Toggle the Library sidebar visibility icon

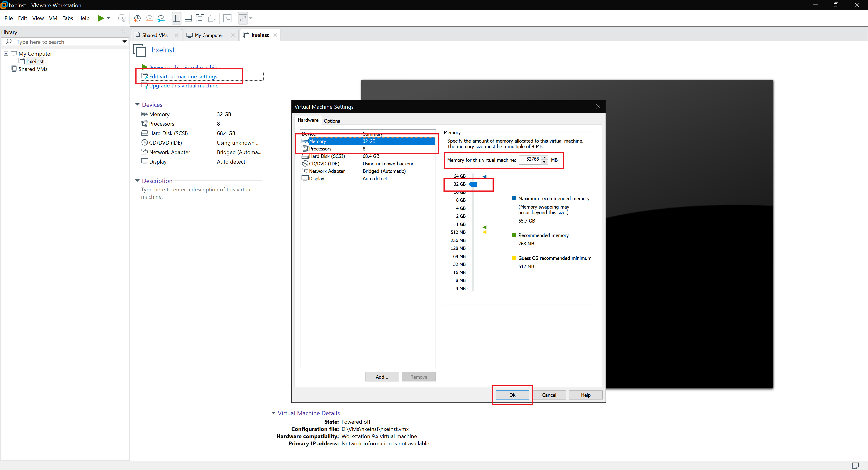click(x=177, y=18)
